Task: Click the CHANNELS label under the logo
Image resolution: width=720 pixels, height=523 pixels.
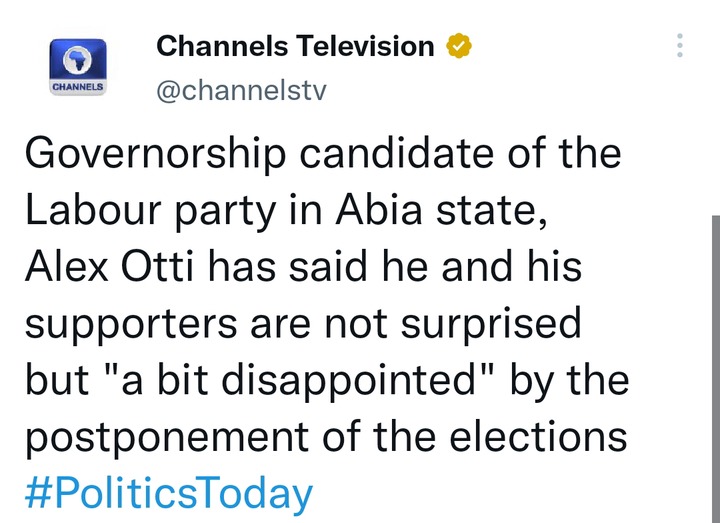Action: coord(78,87)
